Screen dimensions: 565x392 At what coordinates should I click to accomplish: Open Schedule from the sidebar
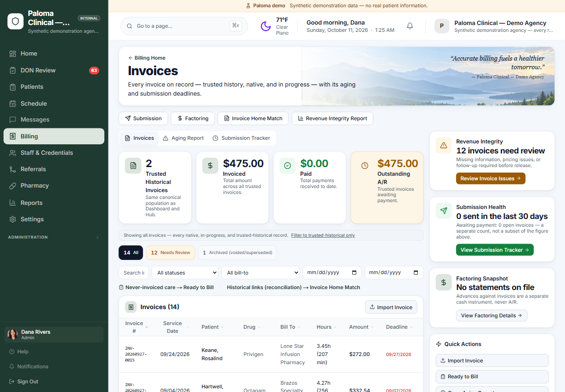[54, 103]
